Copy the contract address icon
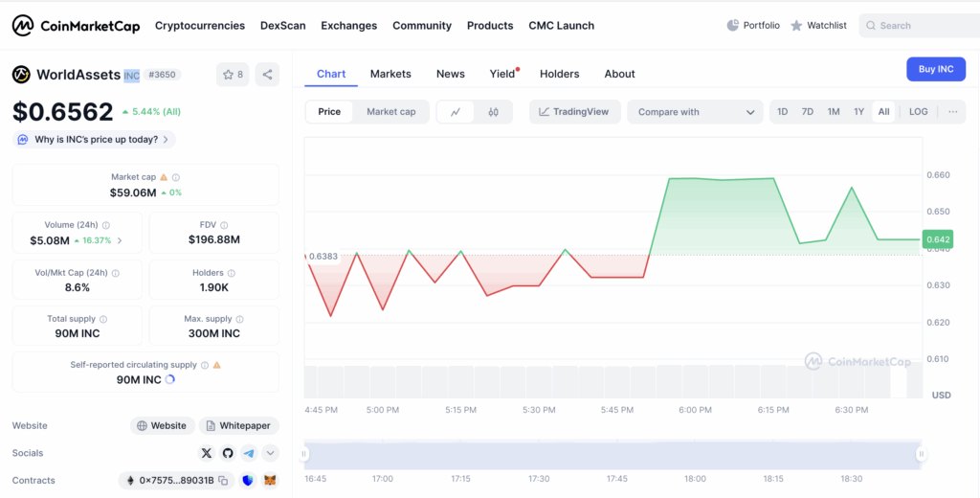The image size is (980, 498). point(223,481)
